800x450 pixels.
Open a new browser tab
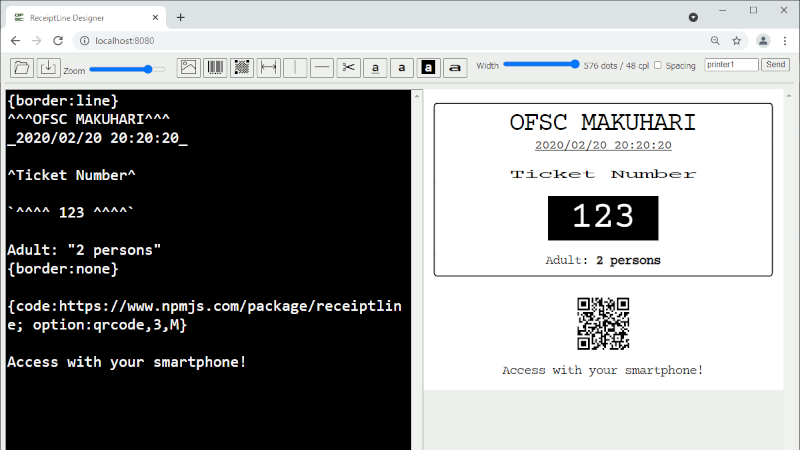point(181,17)
